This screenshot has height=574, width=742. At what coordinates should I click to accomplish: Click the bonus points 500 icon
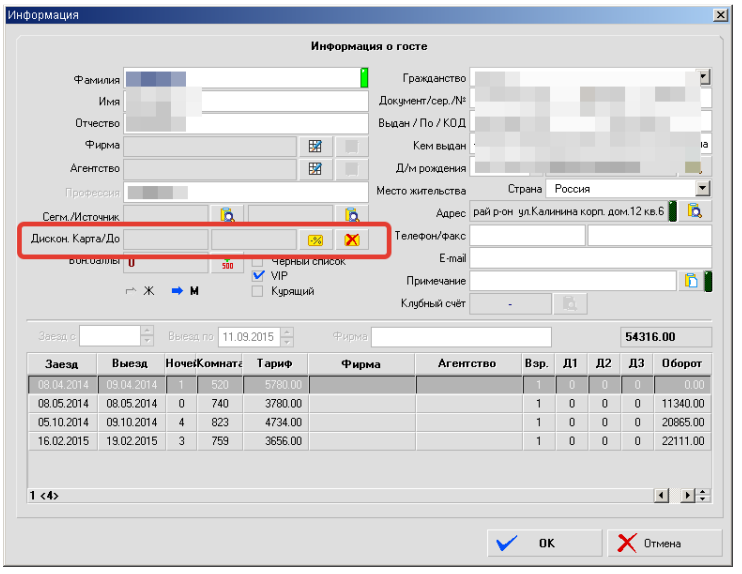(x=226, y=263)
